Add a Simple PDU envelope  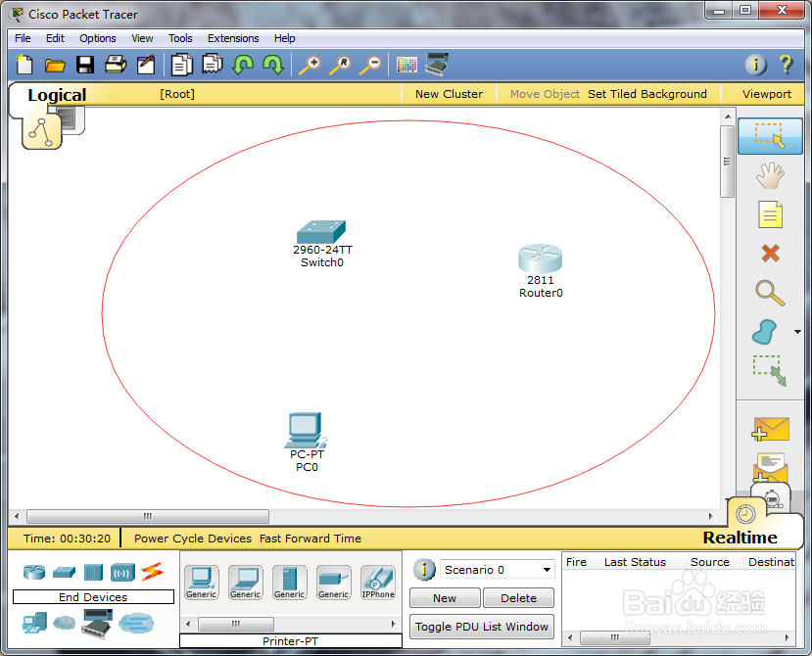771,430
